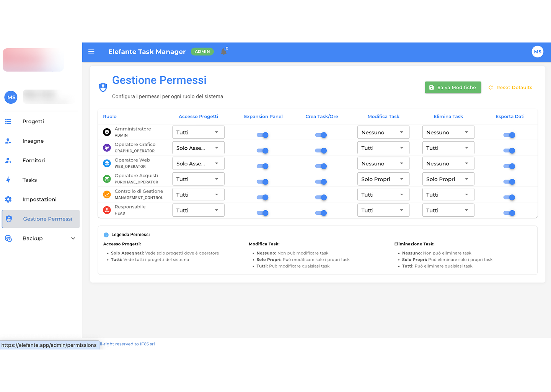Open Modifica Task dropdown for Operatore Acquisti
Viewport: 551px width, 392px height.
pos(383,179)
